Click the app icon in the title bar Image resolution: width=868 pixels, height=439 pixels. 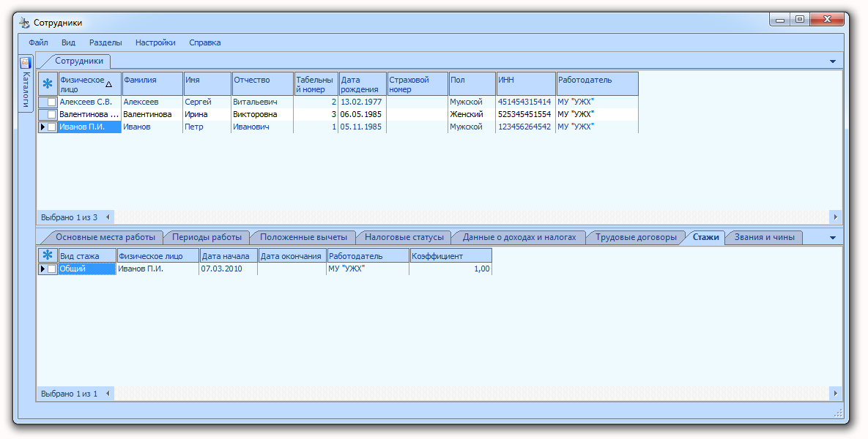(x=24, y=23)
